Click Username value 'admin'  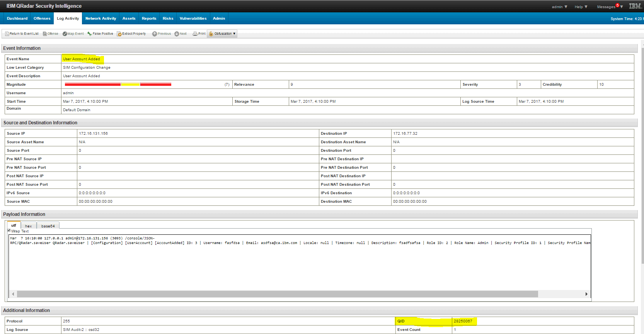click(68, 93)
